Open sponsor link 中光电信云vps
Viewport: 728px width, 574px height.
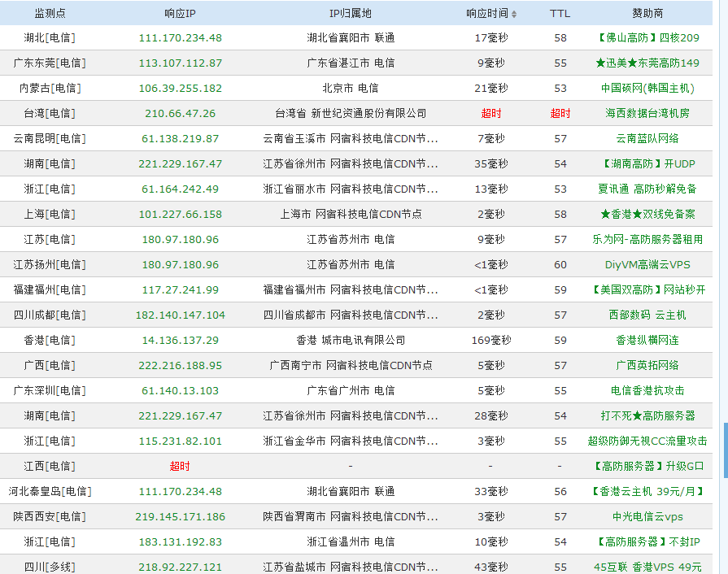point(647,516)
